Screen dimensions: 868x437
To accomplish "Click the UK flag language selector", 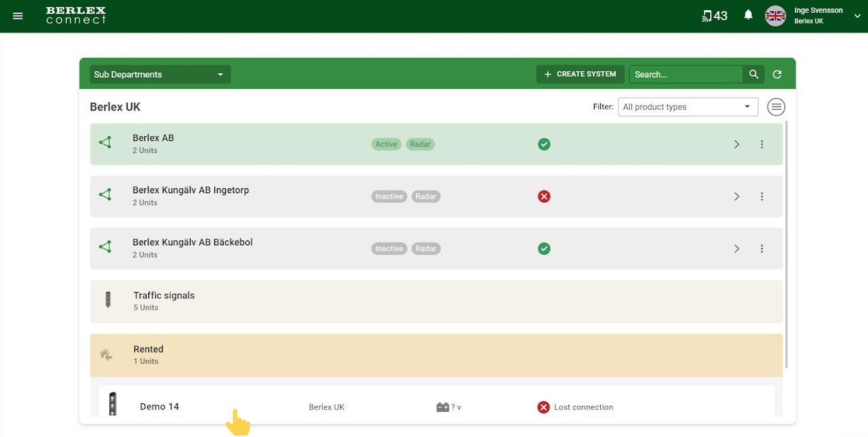I will [775, 16].
